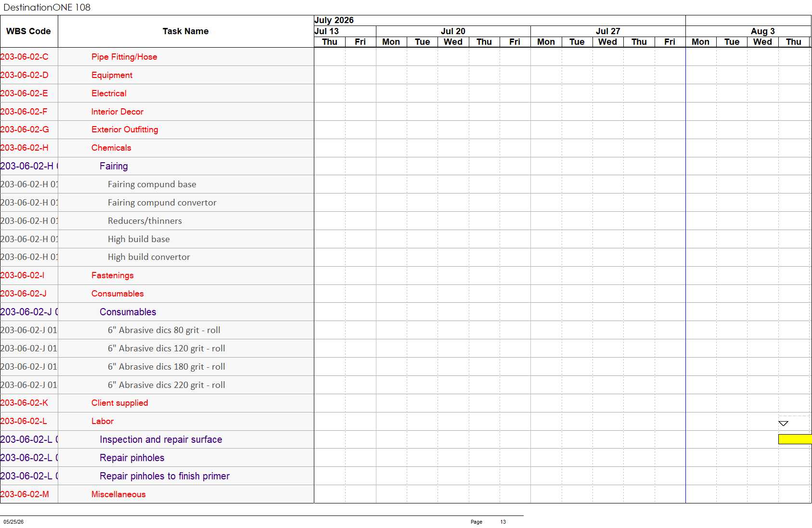The image size is (812, 528).
Task: Select 6" Abrasive dics 180 grit - roll
Action: tap(167, 367)
